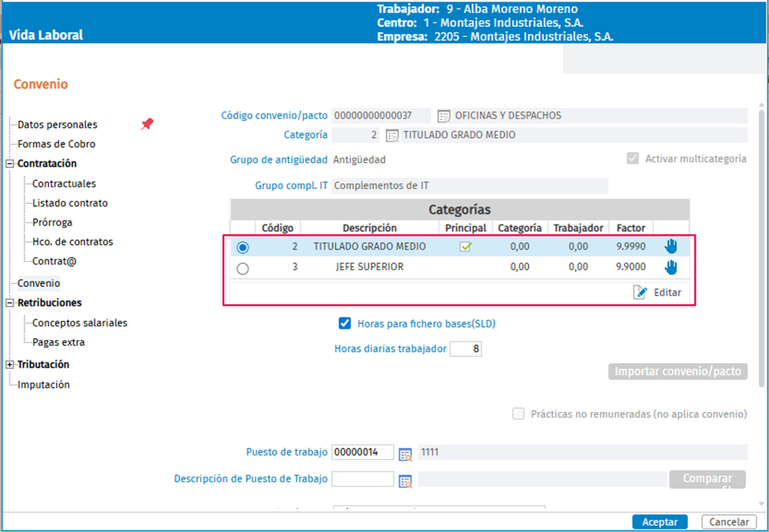
Task: Click the Descripción column header
Action: (x=369, y=228)
